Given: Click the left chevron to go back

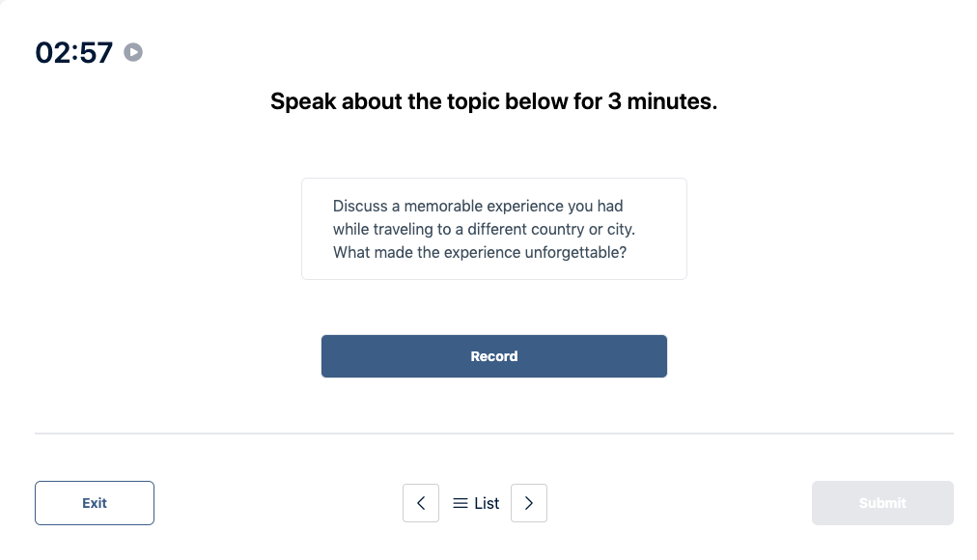Looking at the screenshot, I should [421, 503].
